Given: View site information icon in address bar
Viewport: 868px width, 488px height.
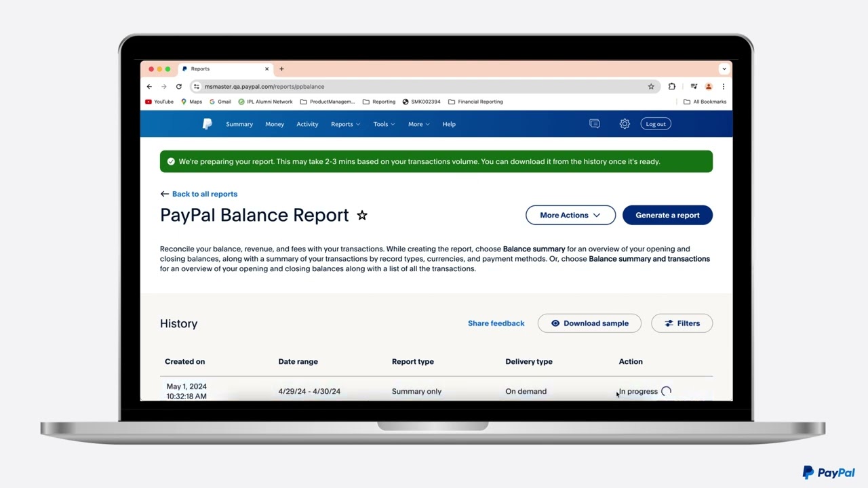Looking at the screenshot, I should pyautogui.click(x=197, y=87).
